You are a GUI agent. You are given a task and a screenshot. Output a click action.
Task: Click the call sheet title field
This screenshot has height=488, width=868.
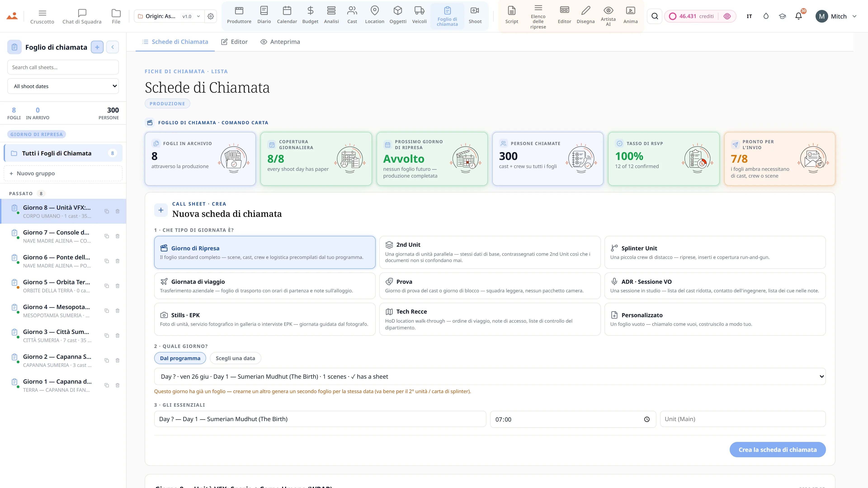click(x=320, y=419)
